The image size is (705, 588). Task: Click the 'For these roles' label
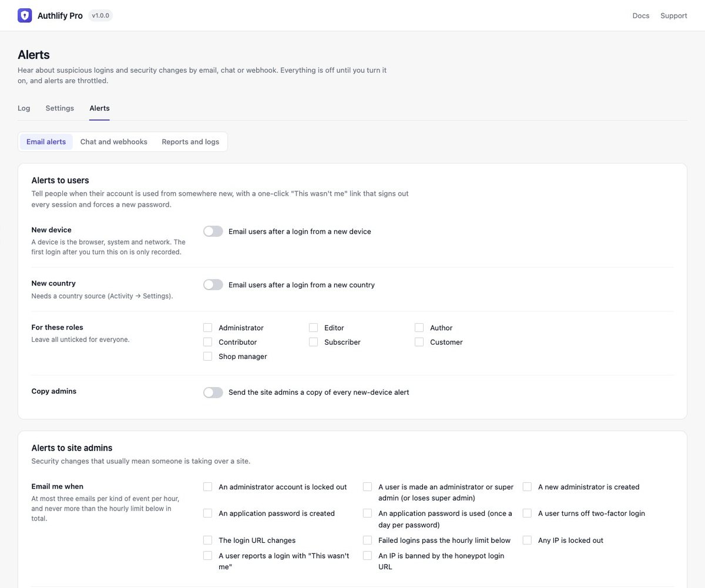click(57, 327)
